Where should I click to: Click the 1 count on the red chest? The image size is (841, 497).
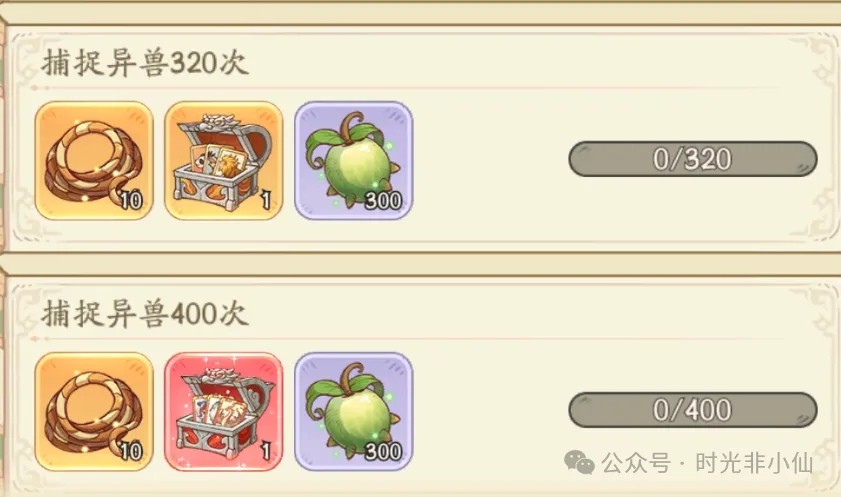[265, 451]
